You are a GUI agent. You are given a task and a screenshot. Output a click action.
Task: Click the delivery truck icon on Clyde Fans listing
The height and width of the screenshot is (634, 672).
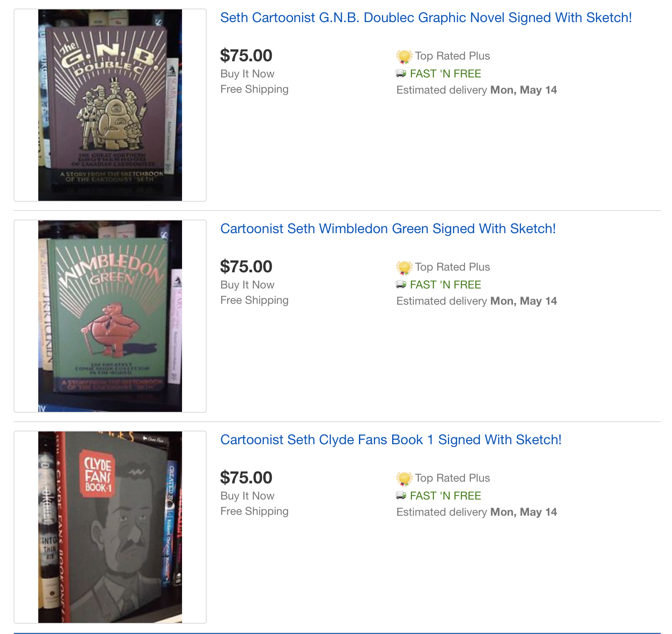pos(401,496)
